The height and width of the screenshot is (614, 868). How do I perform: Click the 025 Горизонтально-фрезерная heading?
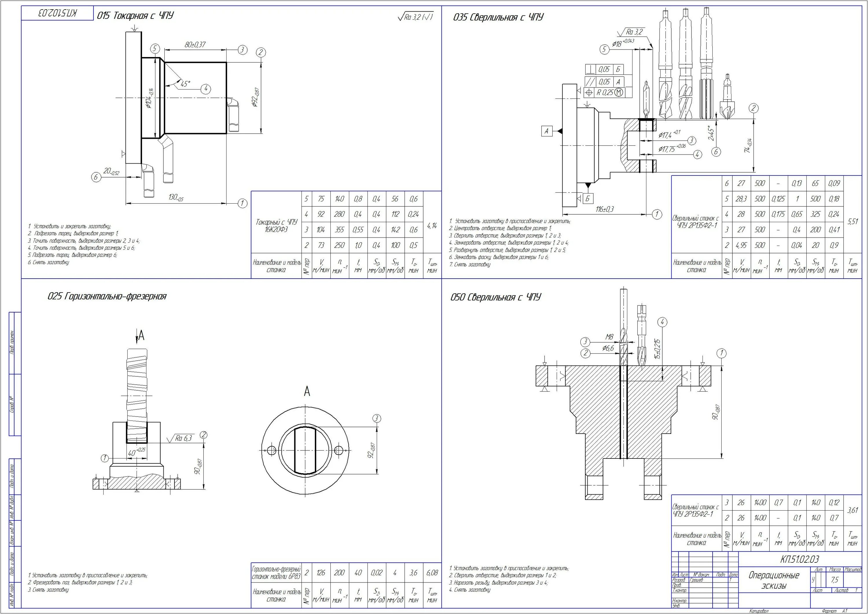click(x=106, y=296)
